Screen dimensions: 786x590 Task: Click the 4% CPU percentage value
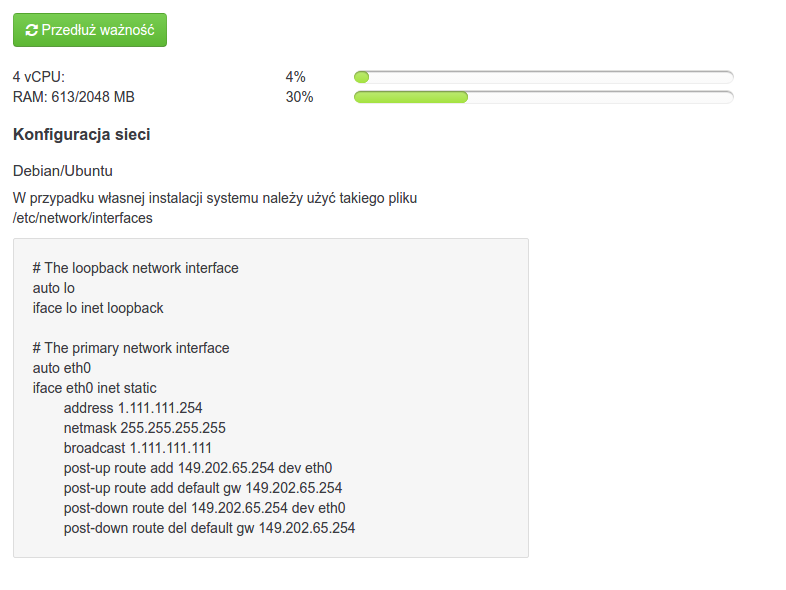[x=295, y=77]
